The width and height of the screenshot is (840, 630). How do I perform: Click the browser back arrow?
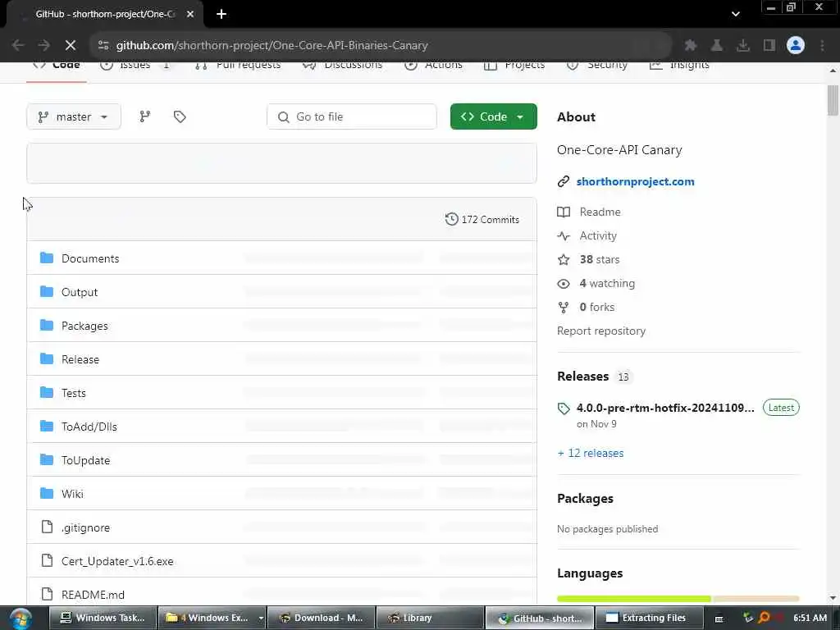(x=18, y=46)
